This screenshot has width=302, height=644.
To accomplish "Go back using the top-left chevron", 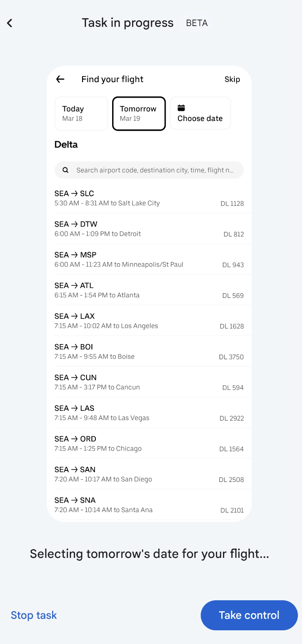I will (10, 23).
